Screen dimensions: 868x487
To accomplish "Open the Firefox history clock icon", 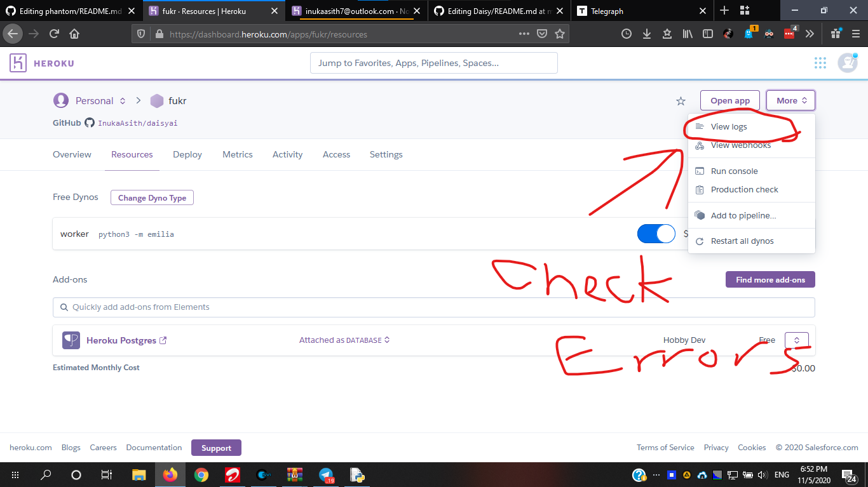I will click(x=627, y=34).
